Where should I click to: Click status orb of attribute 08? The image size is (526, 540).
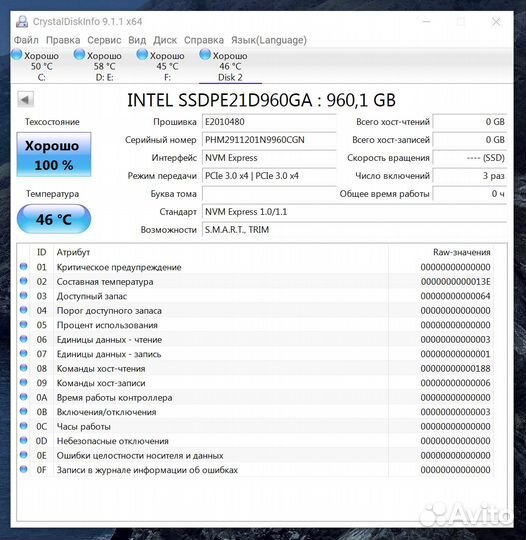(x=23, y=368)
